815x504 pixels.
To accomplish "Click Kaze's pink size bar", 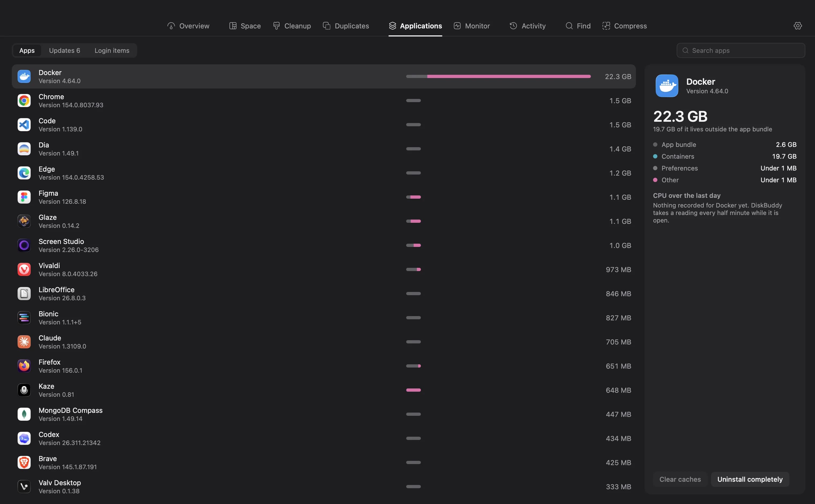I will 413,390.
